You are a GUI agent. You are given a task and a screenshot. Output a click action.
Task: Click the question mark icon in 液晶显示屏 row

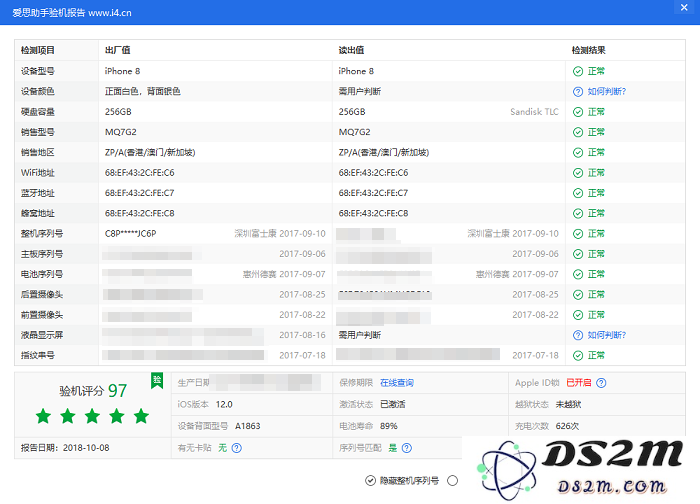[x=578, y=335]
